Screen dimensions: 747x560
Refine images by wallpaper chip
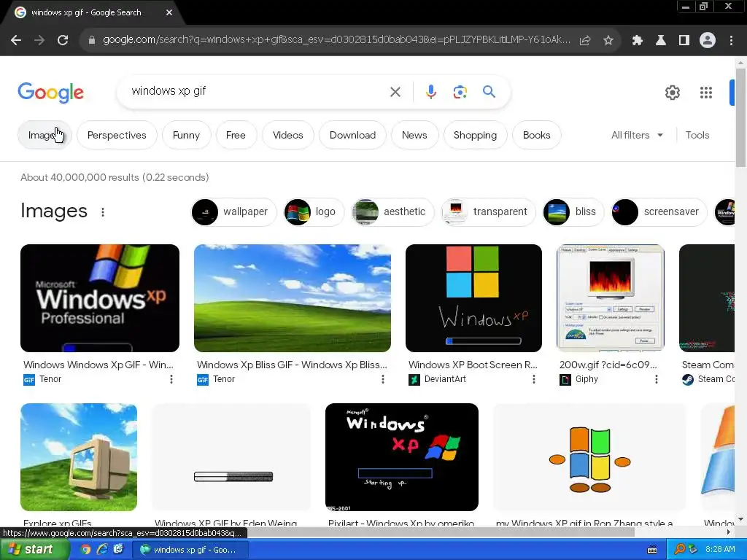coord(233,212)
